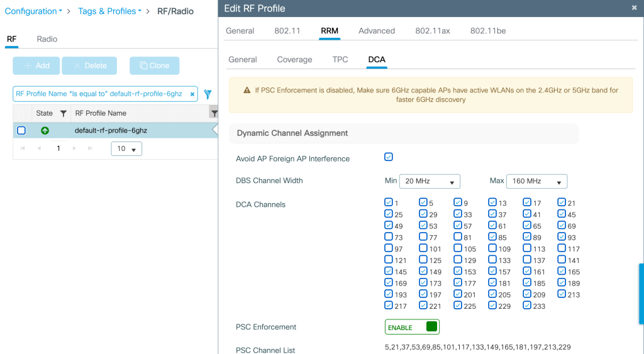Click the RF Profile Name column filter icon
The image size is (644, 354).
click(214, 114)
